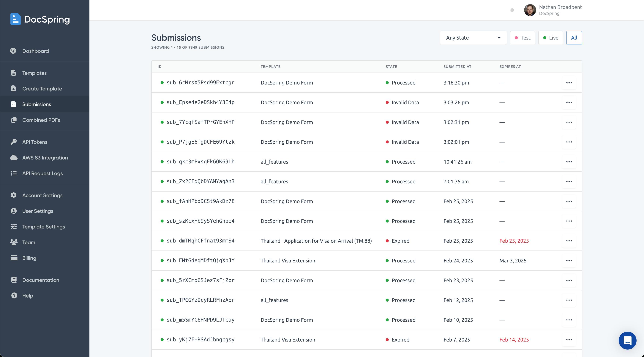Open actions menu for sub_GcNrsX5Psd99Extcgr

pyautogui.click(x=569, y=83)
